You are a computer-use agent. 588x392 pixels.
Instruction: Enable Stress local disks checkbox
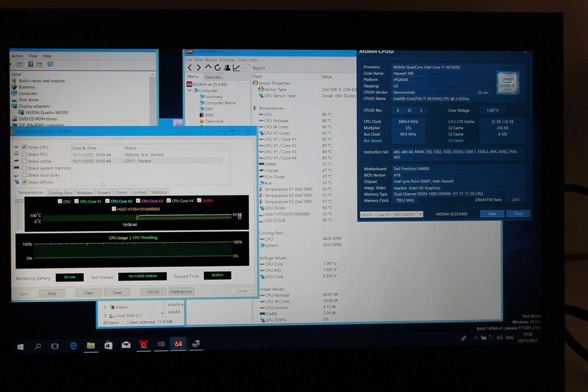pyautogui.click(x=24, y=175)
